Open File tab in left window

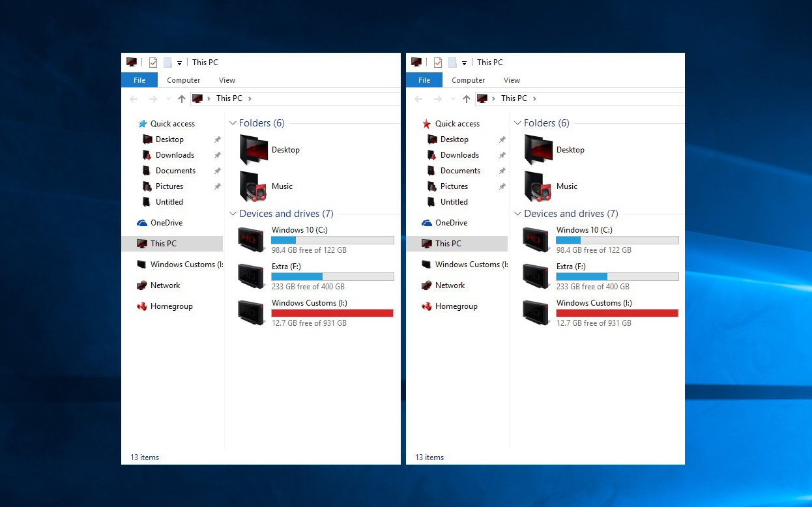click(139, 80)
